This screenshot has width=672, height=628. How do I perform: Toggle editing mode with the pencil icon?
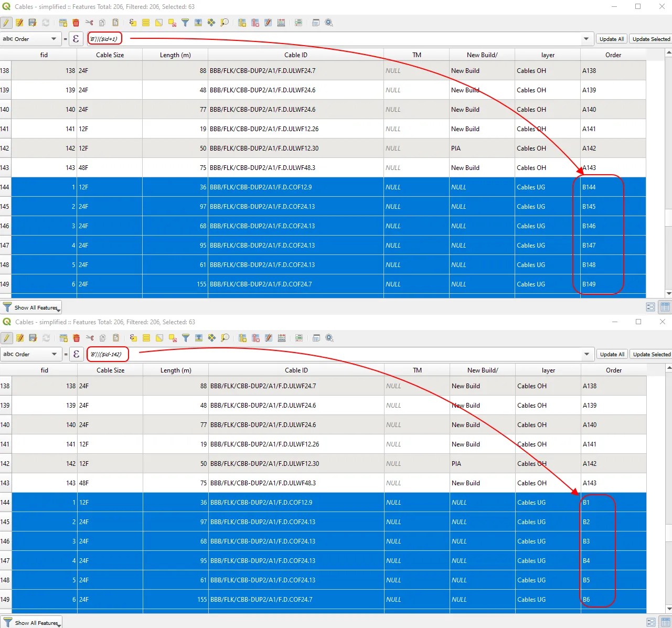[6, 23]
